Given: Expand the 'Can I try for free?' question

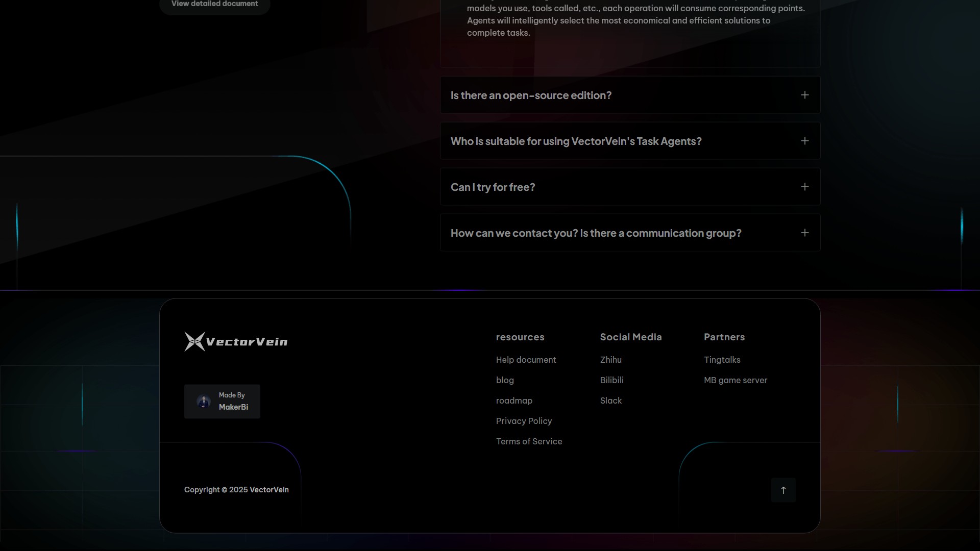Looking at the screenshot, I should click(x=493, y=187).
